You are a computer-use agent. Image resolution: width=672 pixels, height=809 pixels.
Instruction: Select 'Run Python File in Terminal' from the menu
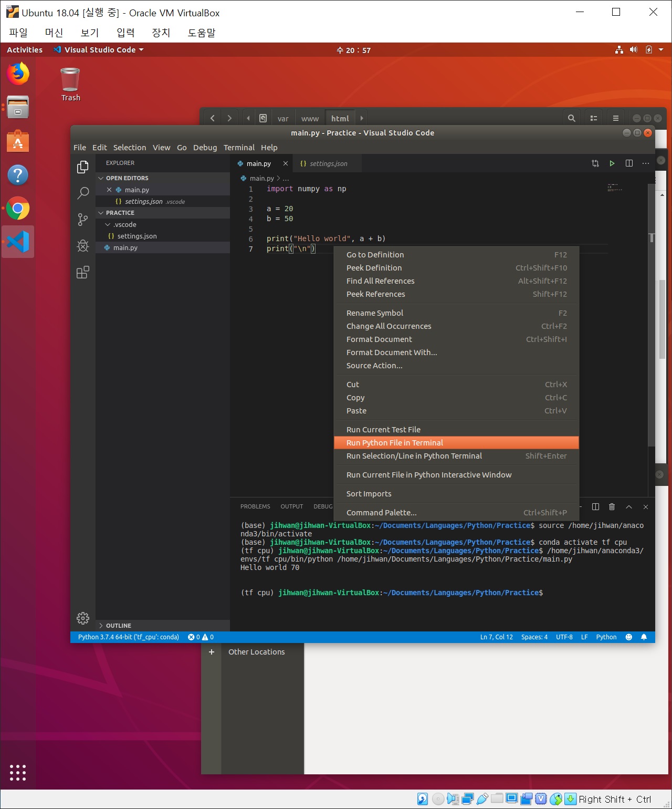394,443
